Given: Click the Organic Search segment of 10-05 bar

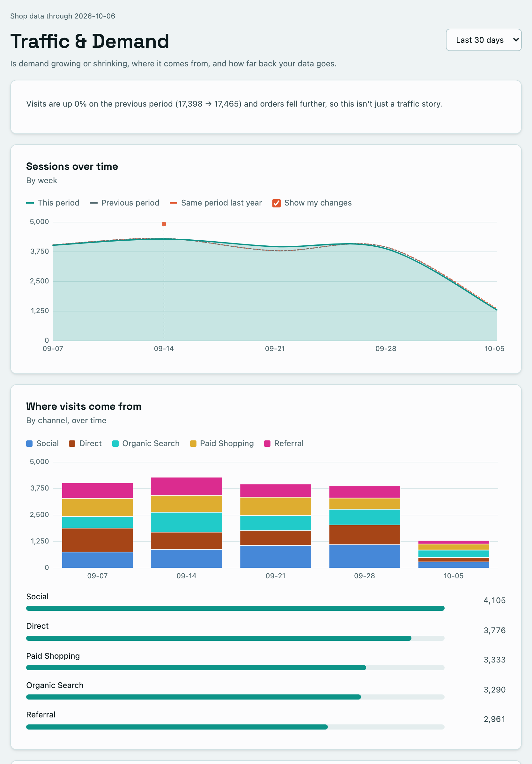Looking at the screenshot, I should pos(454,554).
